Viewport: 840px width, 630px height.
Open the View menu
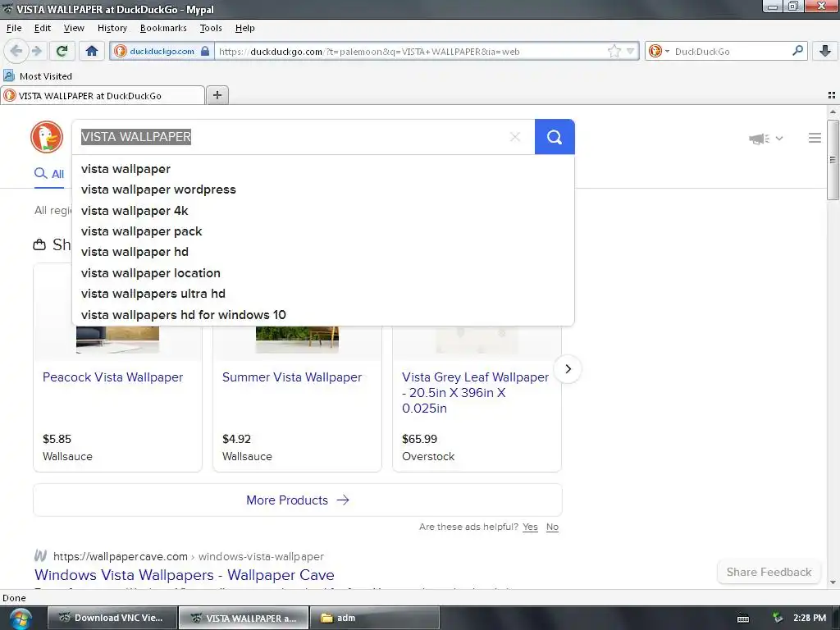click(74, 28)
